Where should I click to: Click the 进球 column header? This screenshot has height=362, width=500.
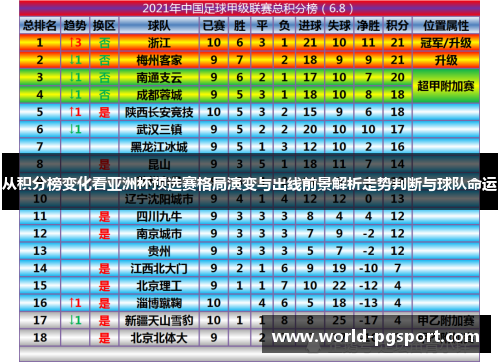[310, 25]
